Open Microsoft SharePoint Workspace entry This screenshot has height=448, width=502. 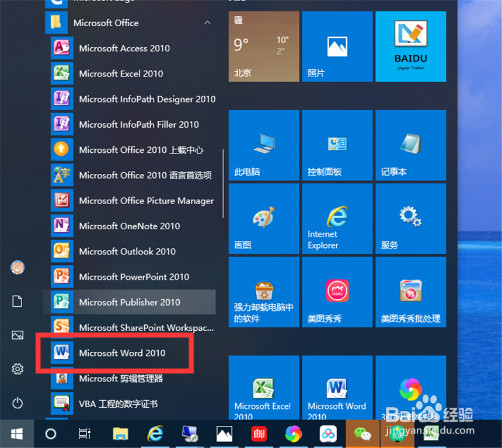pyautogui.click(x=130, y=327)
